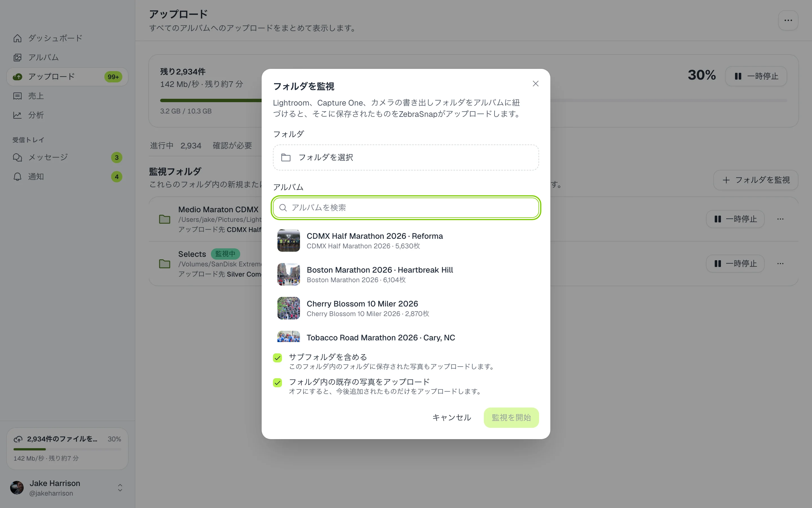Toggle フォルダ内の既存の写真をアップロード checkbox
812x508 pixels.
(277, 383)
